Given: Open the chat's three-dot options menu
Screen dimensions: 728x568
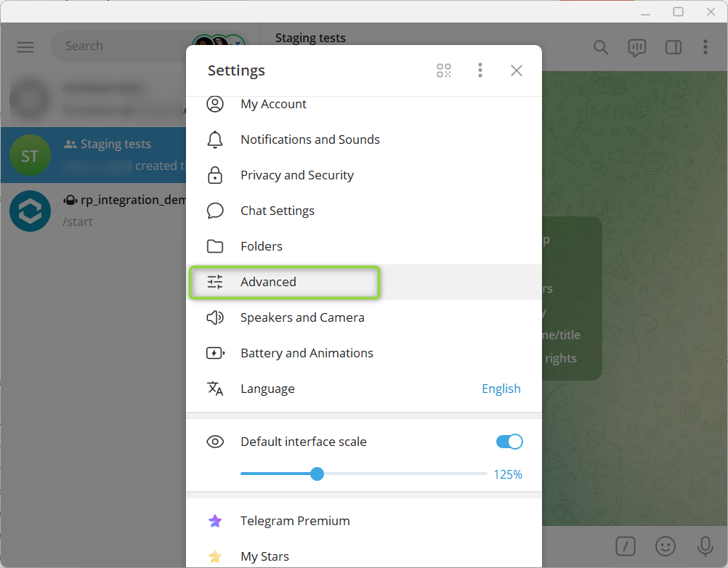Looking at the screenshot, I should point(705,47).
